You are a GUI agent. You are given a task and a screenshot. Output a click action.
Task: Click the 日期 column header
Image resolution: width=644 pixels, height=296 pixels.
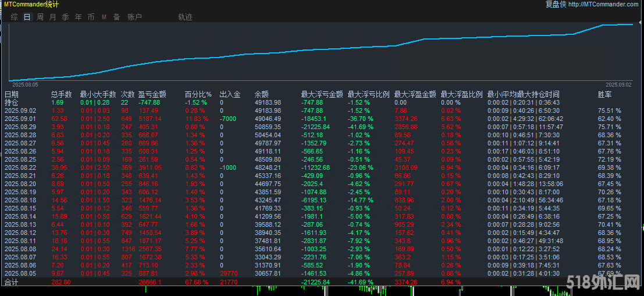[11, 94]
